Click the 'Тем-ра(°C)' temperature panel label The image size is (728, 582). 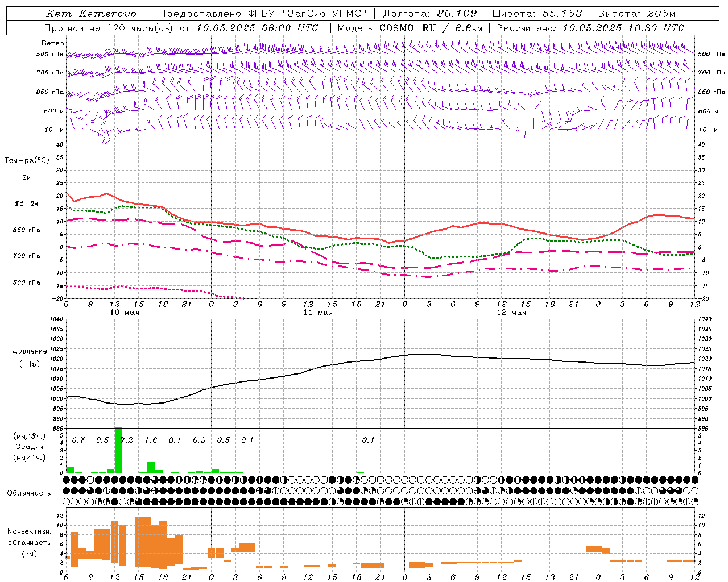[27, 160]
